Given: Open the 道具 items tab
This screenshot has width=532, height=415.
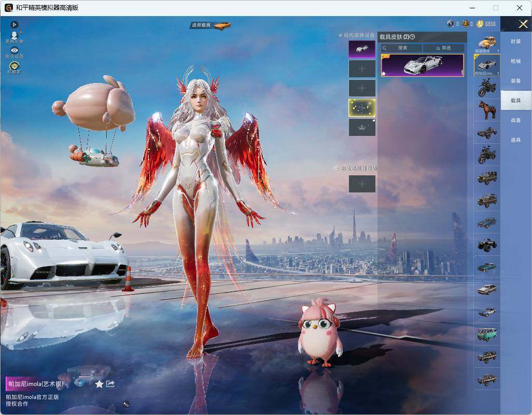Looking at the screenshot, I should tap(516, 140).
